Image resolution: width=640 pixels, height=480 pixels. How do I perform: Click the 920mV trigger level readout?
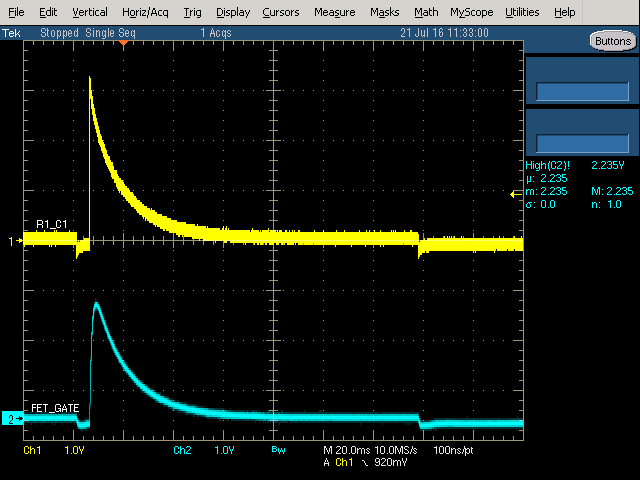pyautogui.click(x=390, y=462)
